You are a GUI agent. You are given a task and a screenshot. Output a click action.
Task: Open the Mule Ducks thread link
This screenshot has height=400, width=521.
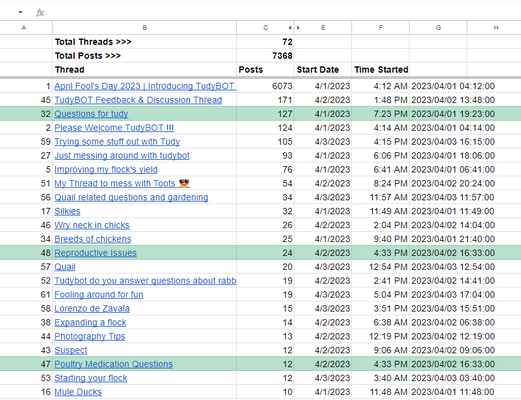pos(78,392)
